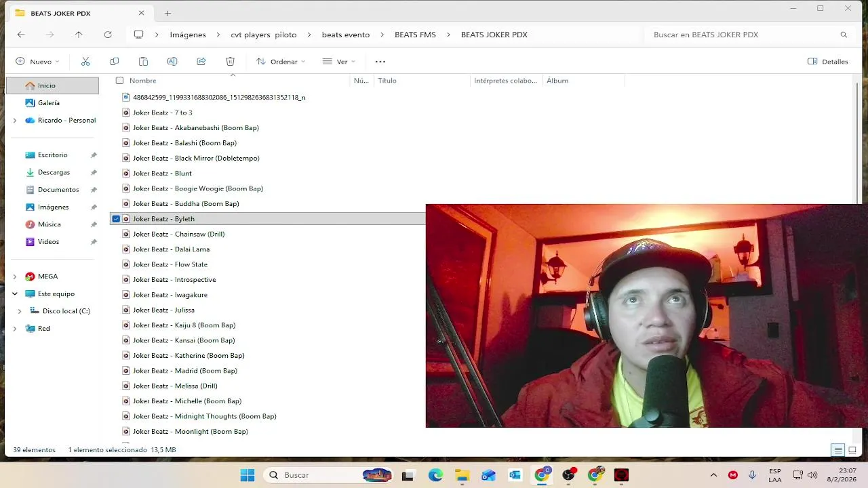Select Joker Beatz - Kaiju 8 (Boom Bap)
The image size is (868, 488).
[184, 325]
